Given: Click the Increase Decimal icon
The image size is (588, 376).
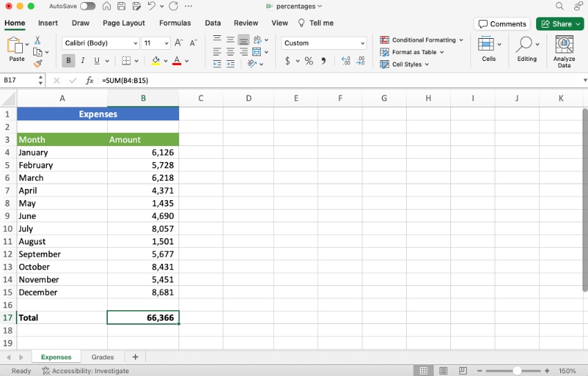Looking at the screenshot, I should click(346, 61).
